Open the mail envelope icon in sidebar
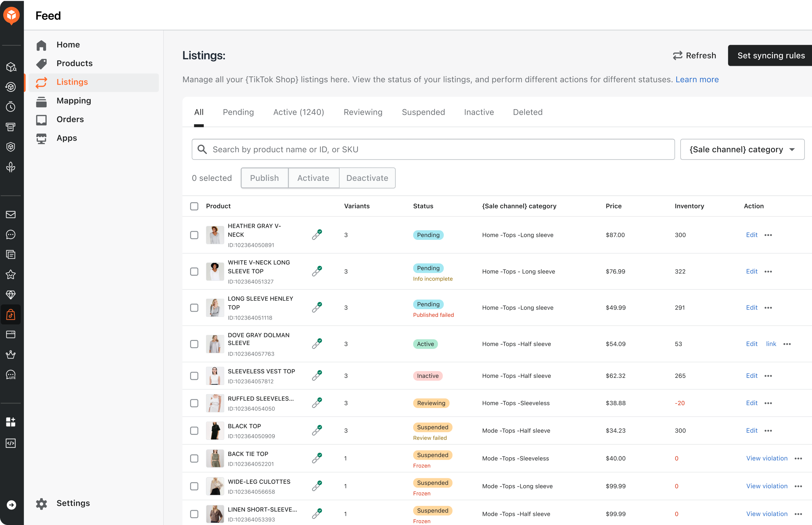This screenshot has width=812, height=525. [x=11, y=215]
